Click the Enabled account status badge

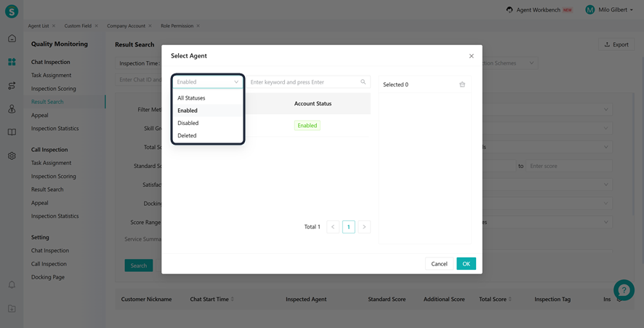307,125
